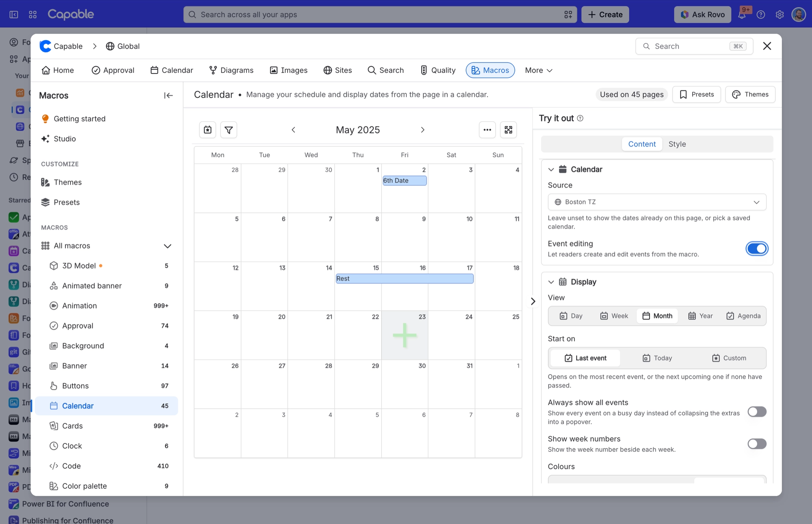
Task: Open the More navigation dropdown
Action: pos(538,70)
